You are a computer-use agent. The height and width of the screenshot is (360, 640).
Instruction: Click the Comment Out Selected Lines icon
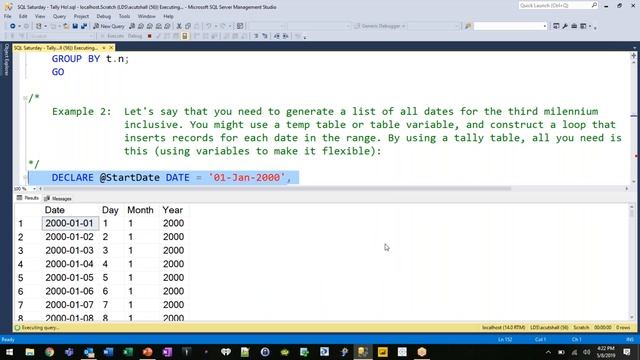[256, 36]
